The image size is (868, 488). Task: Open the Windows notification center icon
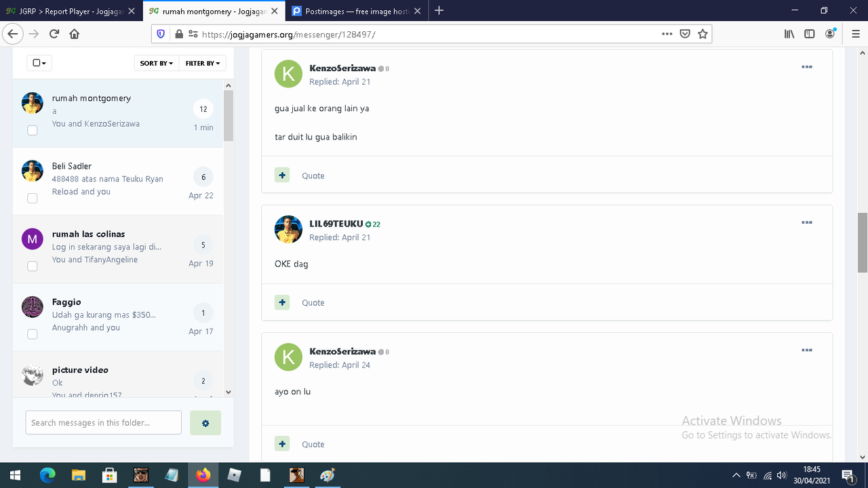coord(847,475)
